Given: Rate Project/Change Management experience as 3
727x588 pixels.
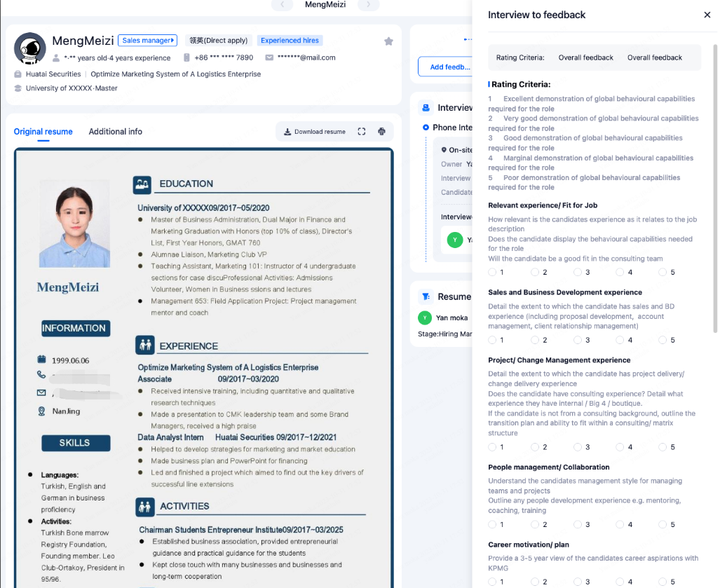Looking at the screenshot, I should tap(578, 447).
